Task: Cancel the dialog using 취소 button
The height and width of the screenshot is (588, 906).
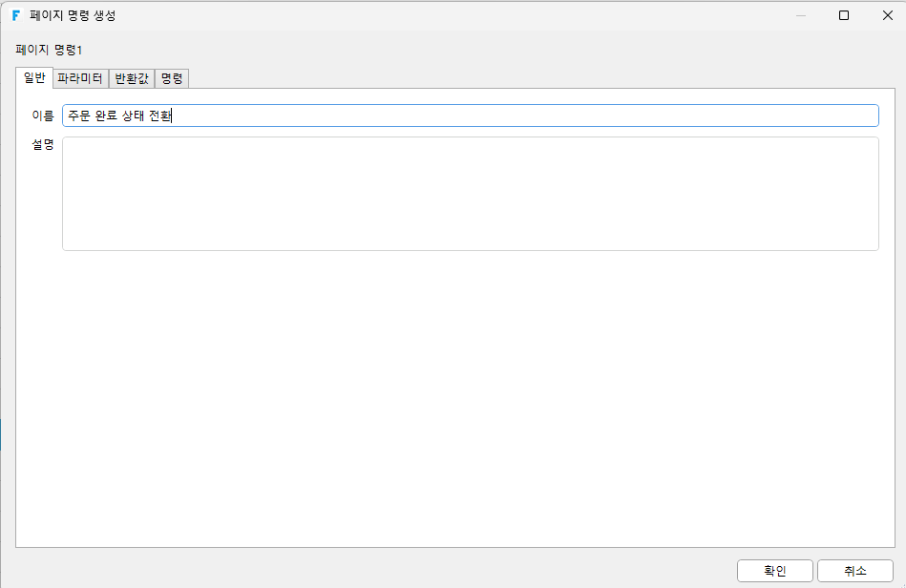Action: click(855, 571)
